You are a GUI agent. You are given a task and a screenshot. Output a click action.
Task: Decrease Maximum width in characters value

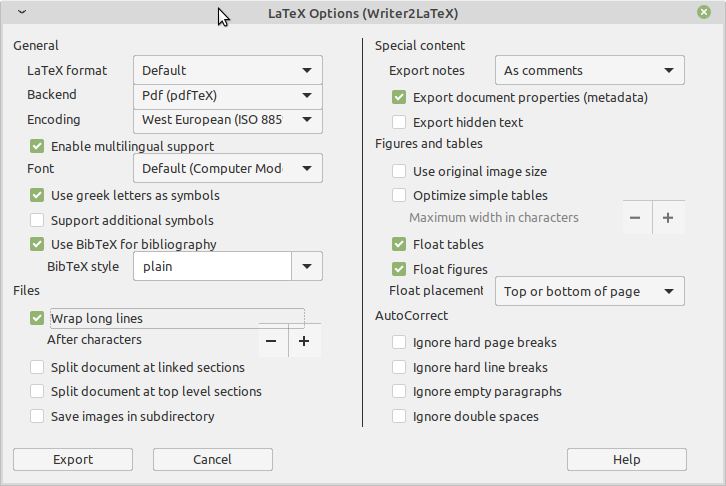click(x=635, y=218)
